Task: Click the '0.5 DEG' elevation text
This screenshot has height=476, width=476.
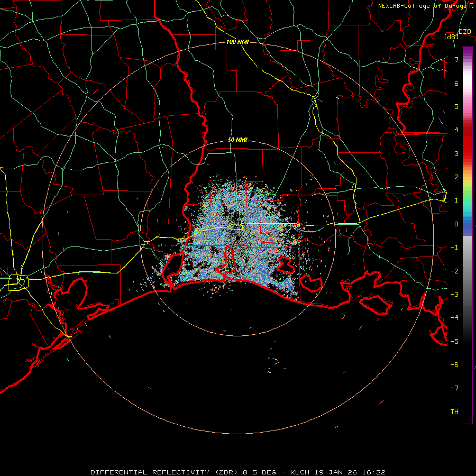Action: 260,472
